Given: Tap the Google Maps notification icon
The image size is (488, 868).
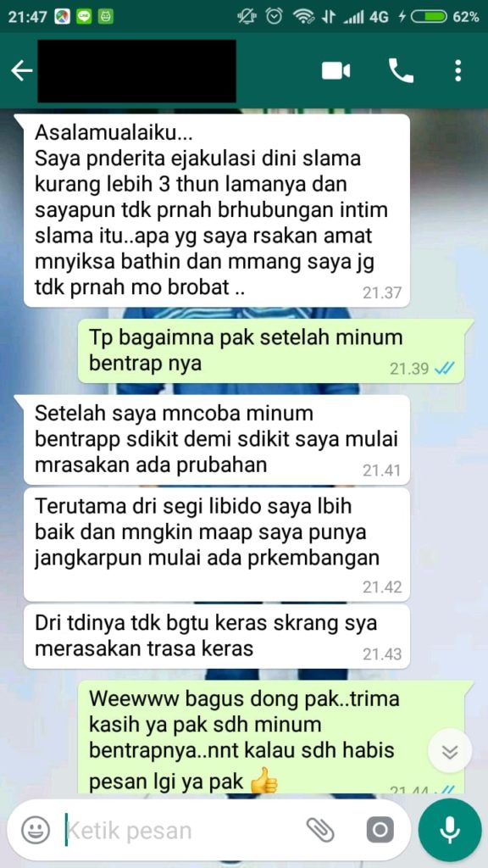Looking at the screenshot, I should tap(63, 17).
